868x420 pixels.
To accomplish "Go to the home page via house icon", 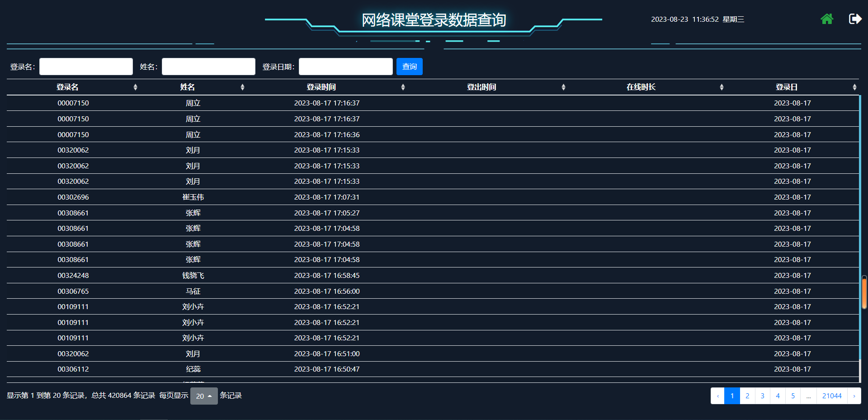I will [x=827, y=19].
